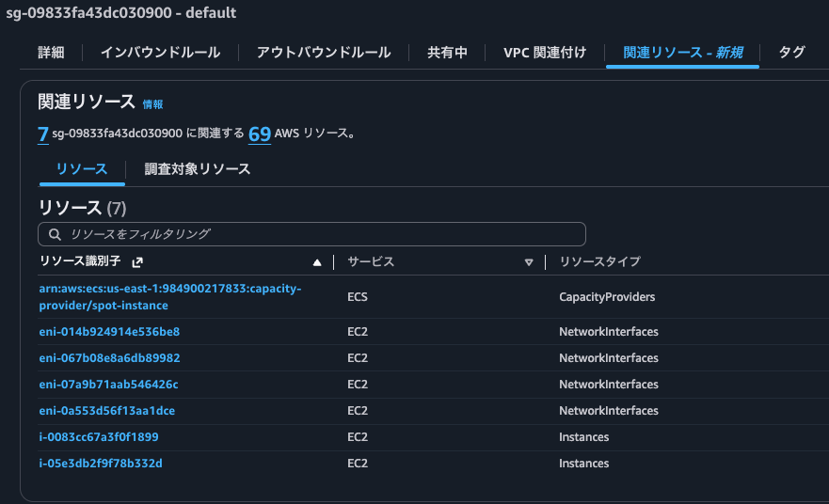The height and width of the screenshot is (504, 829).
Task: Click EC2 cell in i-05e3db2f9f78b332d row
Action: 358,464
